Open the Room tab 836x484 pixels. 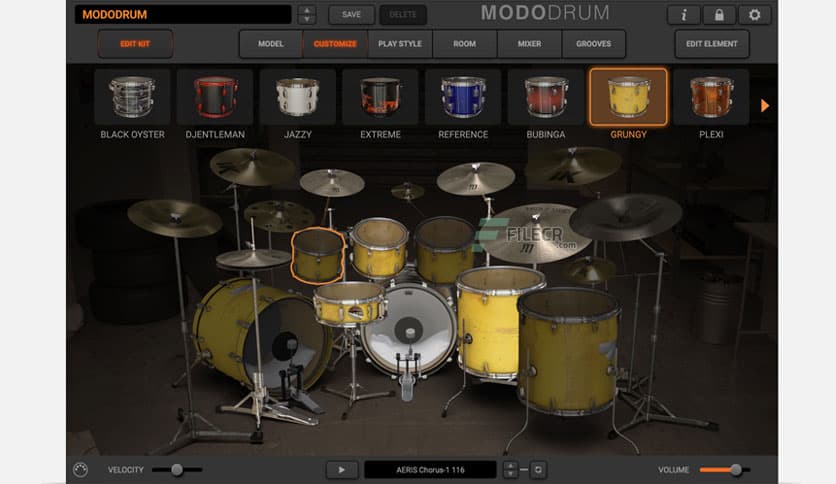[x=464, y=44]
